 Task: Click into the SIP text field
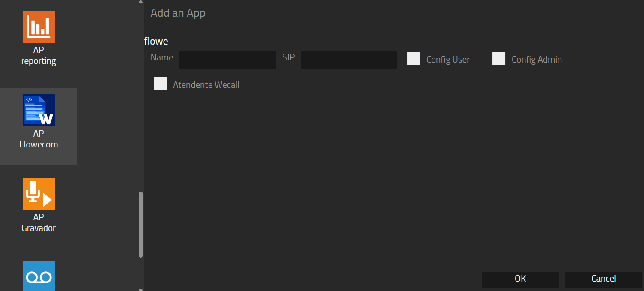click(349, 60)
